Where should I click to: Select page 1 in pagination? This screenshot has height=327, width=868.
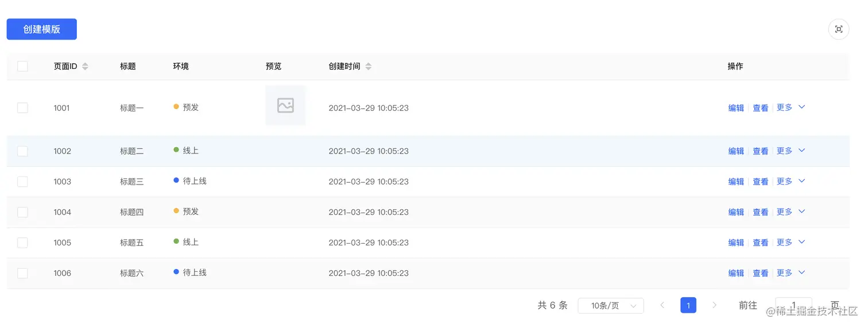pos(688,305)
